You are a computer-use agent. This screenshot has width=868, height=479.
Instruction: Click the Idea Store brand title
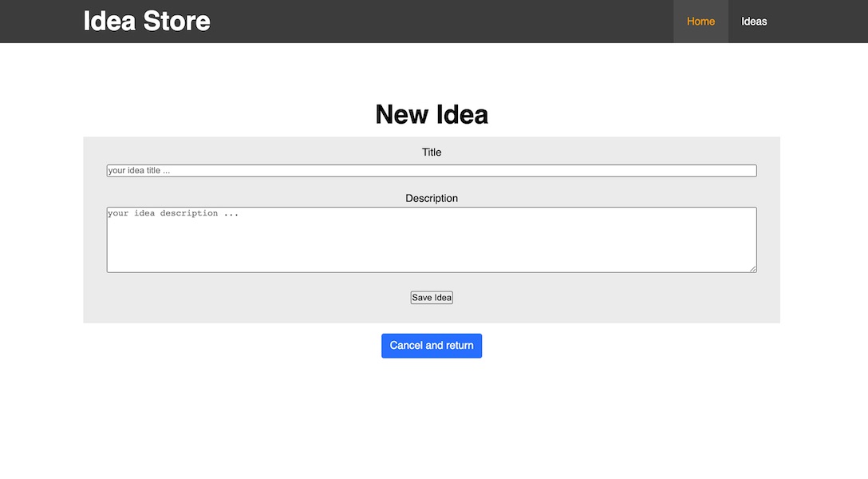point(147,21)
